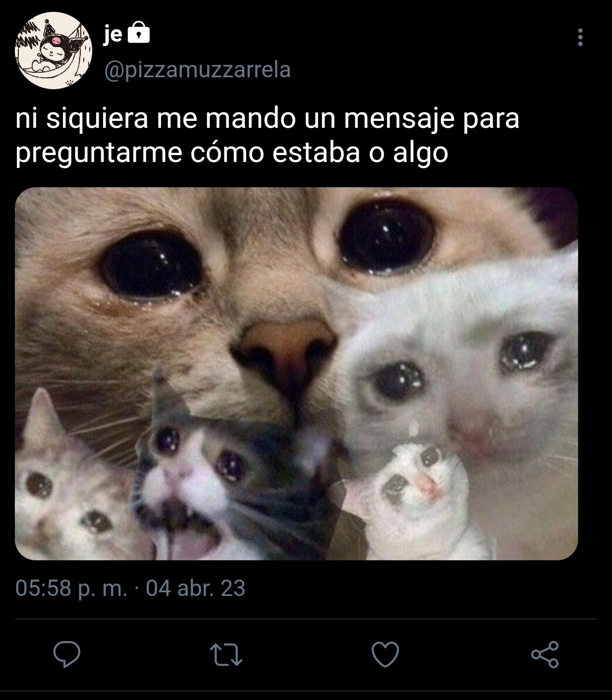Image resolution: width=612 pixels, height=700 pixels.
Task: Open the Kuromi hammock profile avatar
Action: 54,50
